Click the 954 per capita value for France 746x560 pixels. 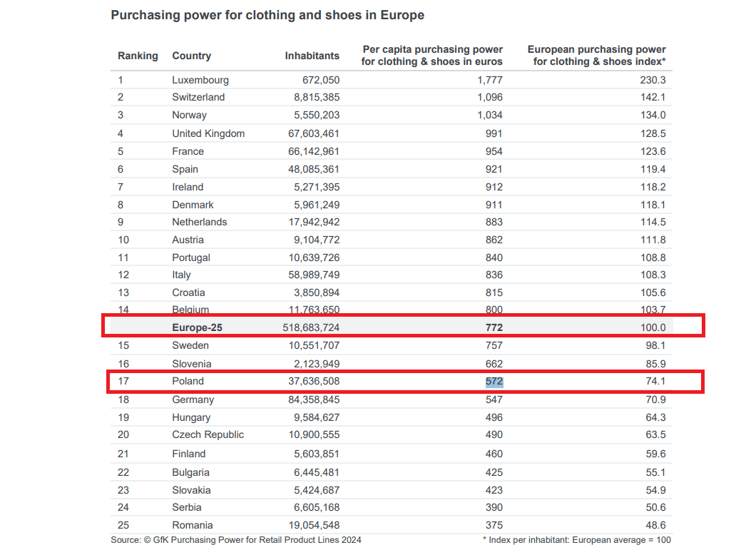(x=494, y=151)
